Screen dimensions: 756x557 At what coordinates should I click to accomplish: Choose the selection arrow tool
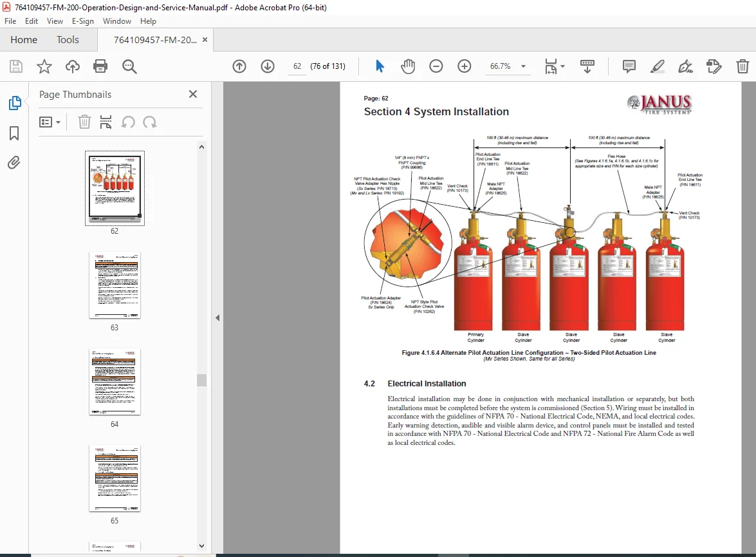[x=380, y=66]
